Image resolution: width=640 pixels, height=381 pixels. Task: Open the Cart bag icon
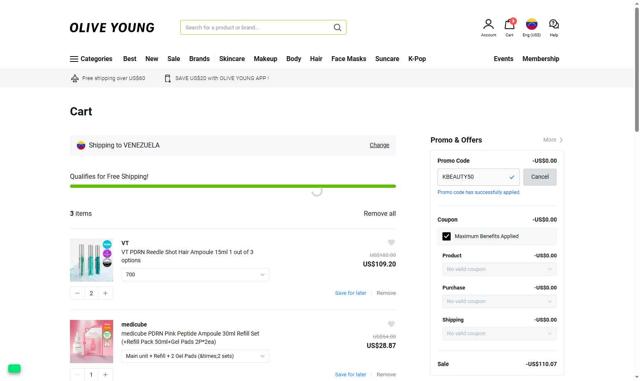pyautogui.click(x=509, y=27)
